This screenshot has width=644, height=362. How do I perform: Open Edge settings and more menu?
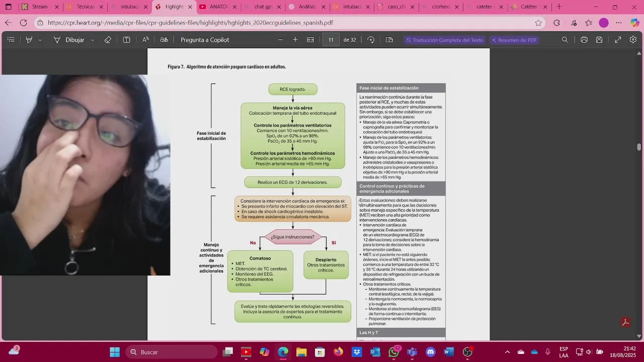click(619, 23)
